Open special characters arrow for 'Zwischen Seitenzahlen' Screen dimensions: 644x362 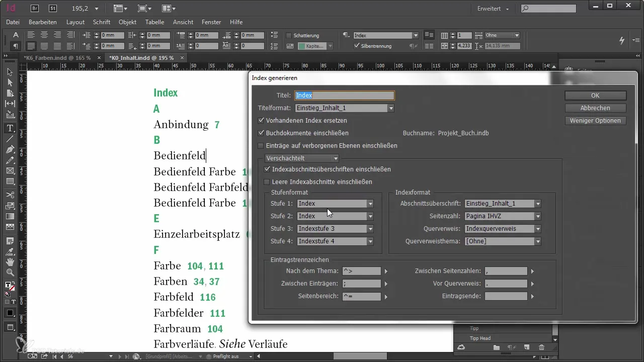tap(533, 271)
